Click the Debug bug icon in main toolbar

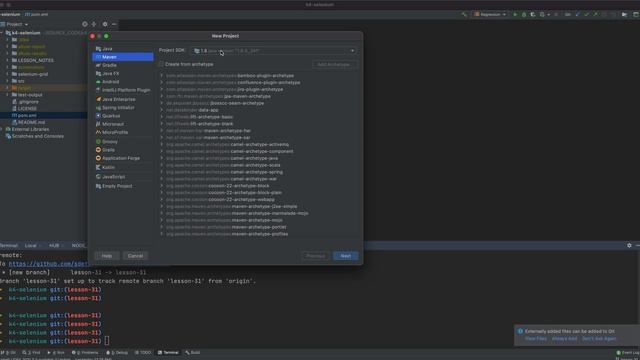pos(524,14)
